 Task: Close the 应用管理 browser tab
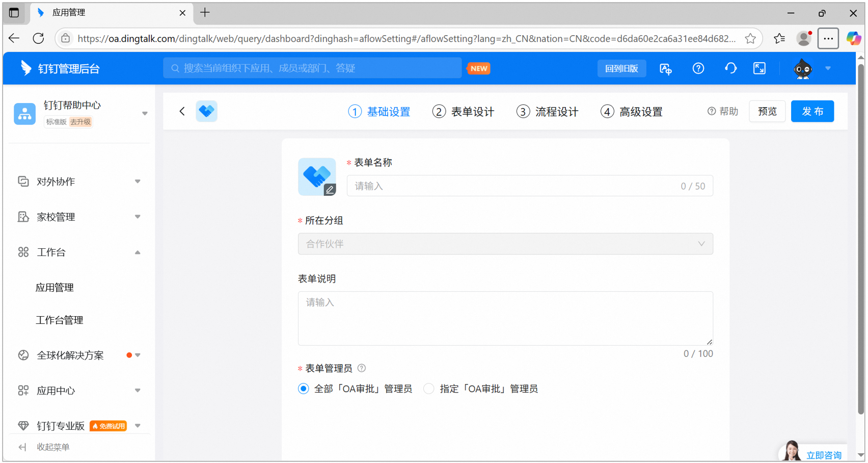(182, 13)
